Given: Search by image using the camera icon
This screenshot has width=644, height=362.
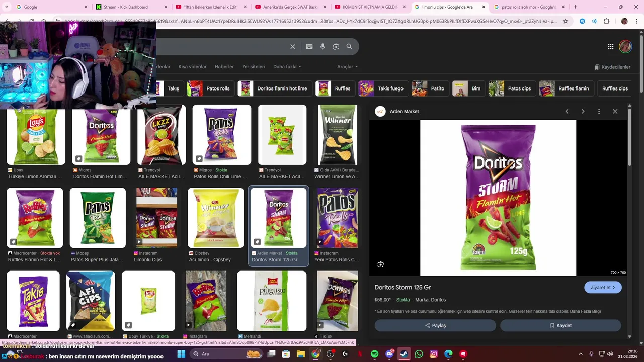Looking at the screenshot, I should 336,47.
